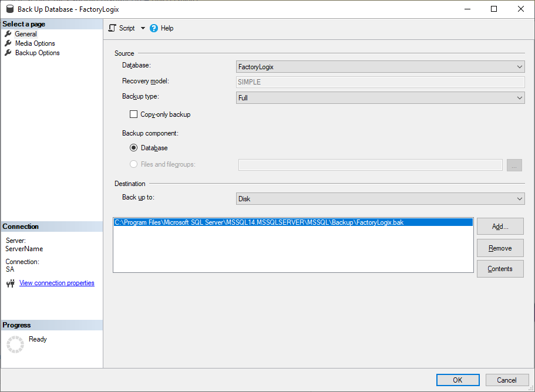Image resolution: width=535 pixels, height=392 pixels.
Task: Select the Database radio button
Action: pyautogui.click(x=133, y=147)
